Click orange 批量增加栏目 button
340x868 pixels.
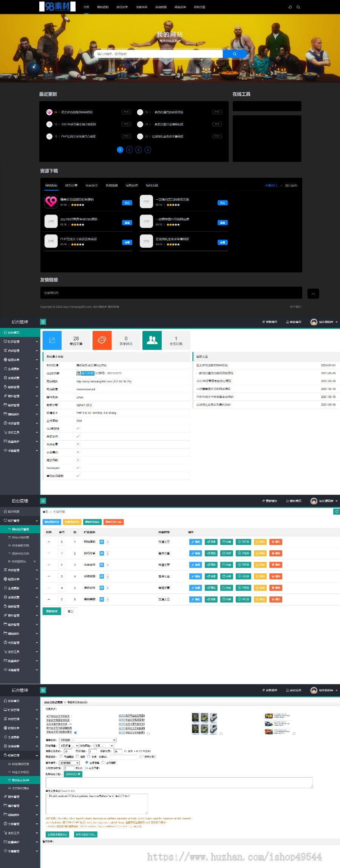pos(72,522)
